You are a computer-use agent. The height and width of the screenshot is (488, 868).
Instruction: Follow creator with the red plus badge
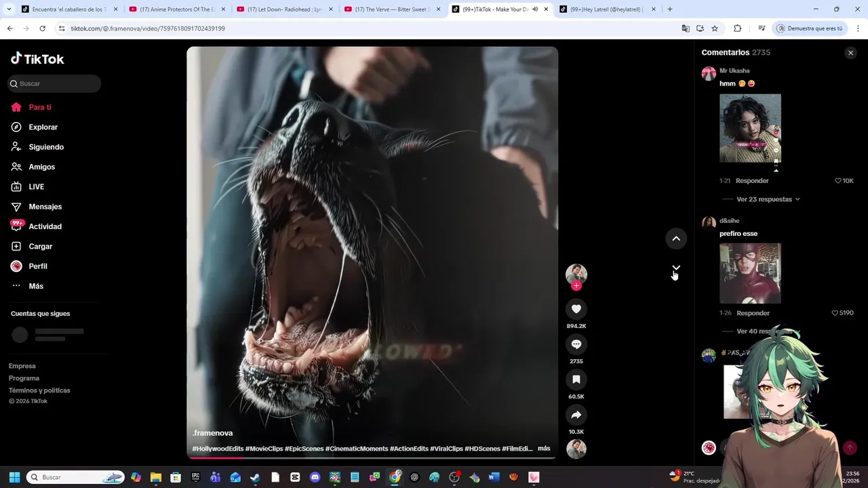(x=576, y=286)
